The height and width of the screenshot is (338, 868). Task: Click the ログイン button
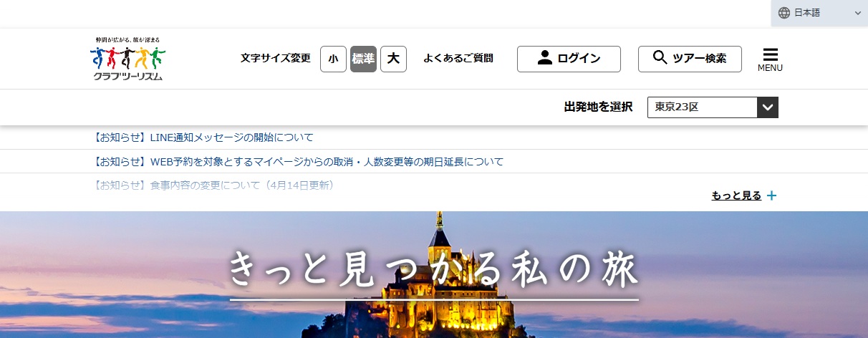pyautogui.click(x=569, y=59)
